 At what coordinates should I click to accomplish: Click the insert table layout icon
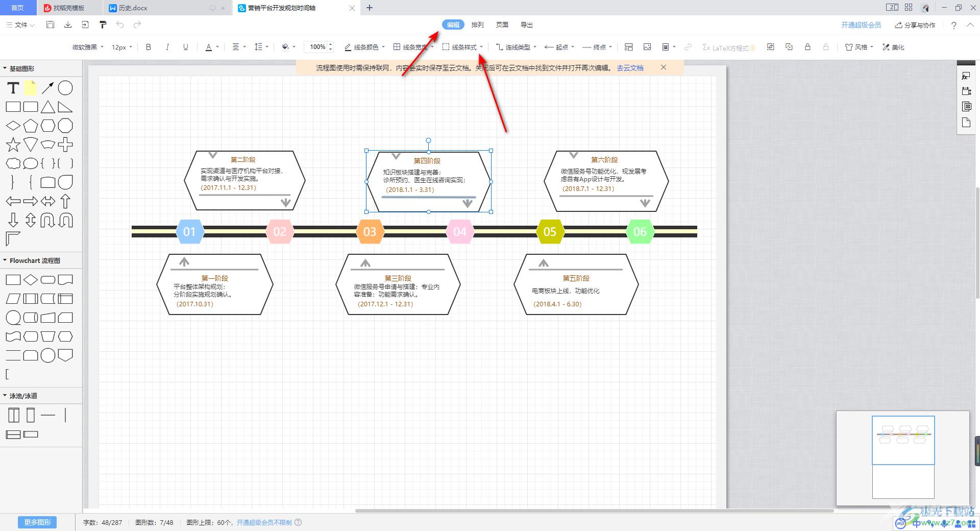click(x=629, y=47)
